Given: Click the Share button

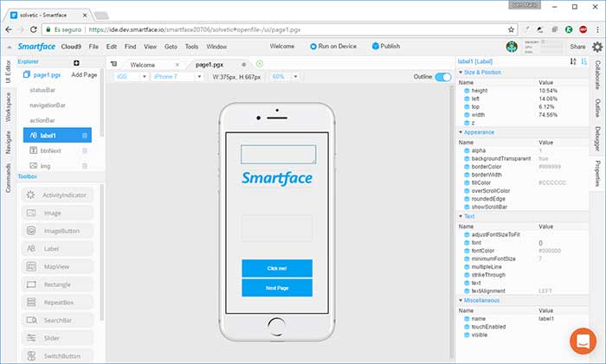Looking at the screenshot, I should click(x=577, y=47).
